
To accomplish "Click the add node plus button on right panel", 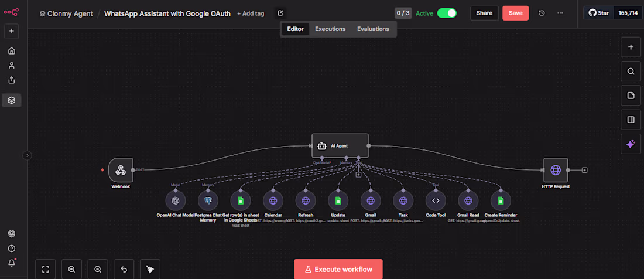I will tap(631, 47).
